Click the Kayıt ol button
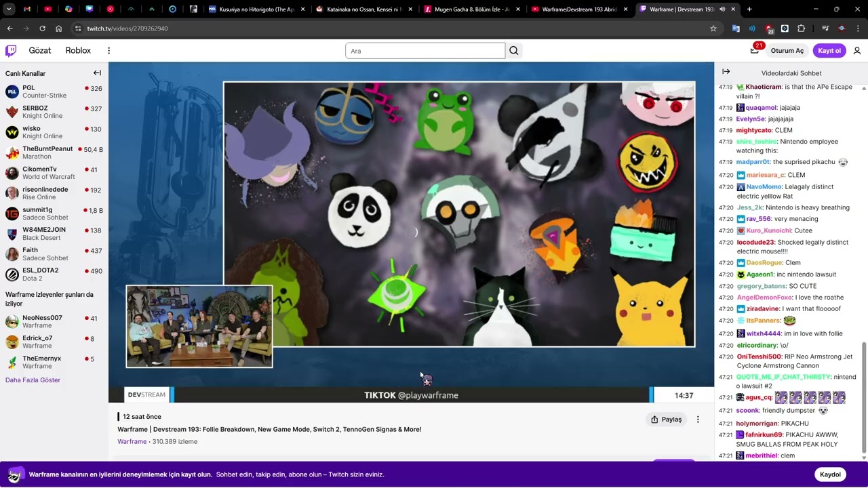The width and height of the screenshot is (868, 488). tap(829, 51)
